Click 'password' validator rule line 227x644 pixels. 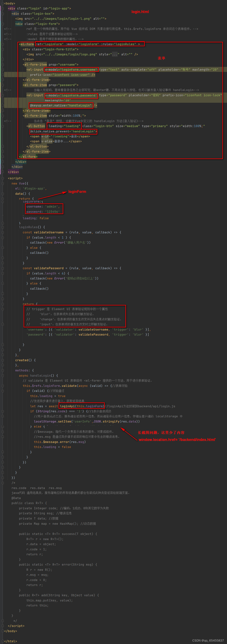coord(88,334)
